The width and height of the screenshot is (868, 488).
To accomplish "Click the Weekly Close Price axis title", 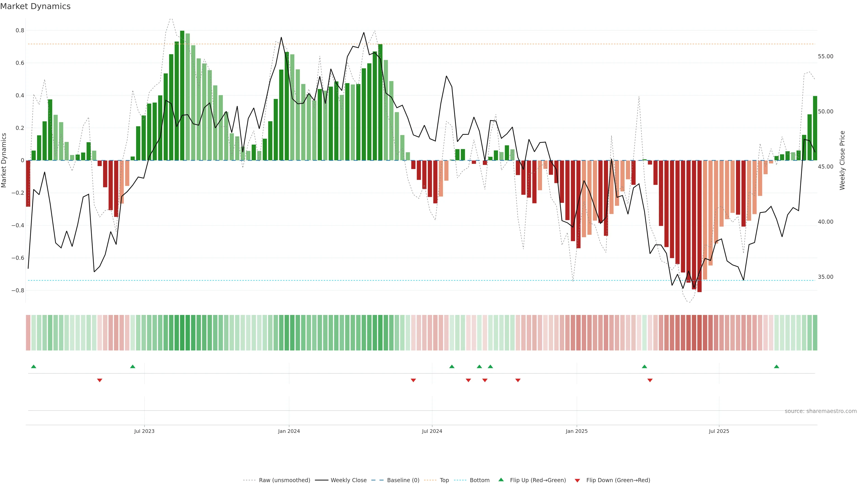I will pos(842,160).
